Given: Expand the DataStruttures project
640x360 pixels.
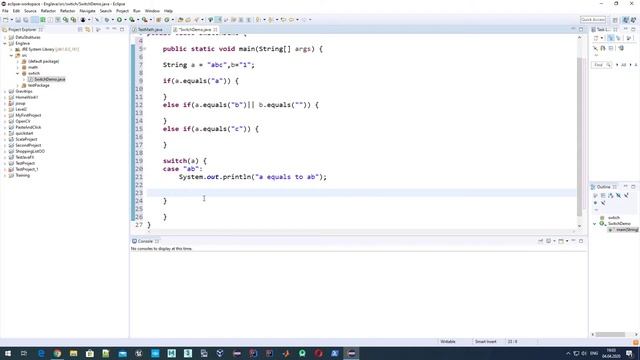Looking at the screenshot, I should (x=5, y=37).
